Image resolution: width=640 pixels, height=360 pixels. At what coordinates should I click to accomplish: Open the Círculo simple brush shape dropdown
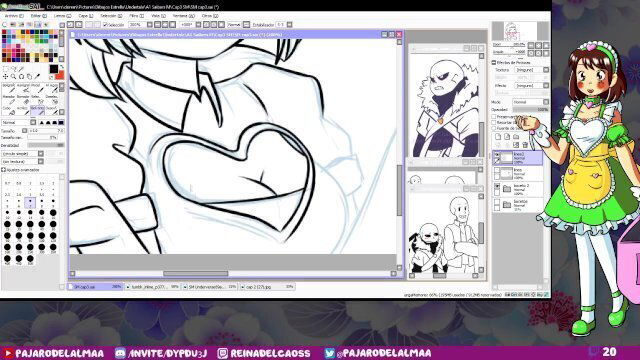[41, 153]
